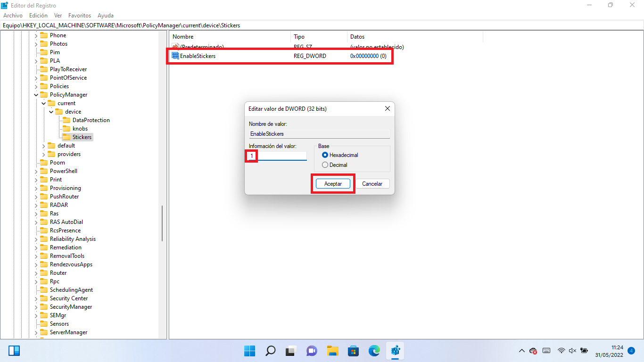Sort by the Tipo column header
644x362 pixels.
(x=319, y=37)
